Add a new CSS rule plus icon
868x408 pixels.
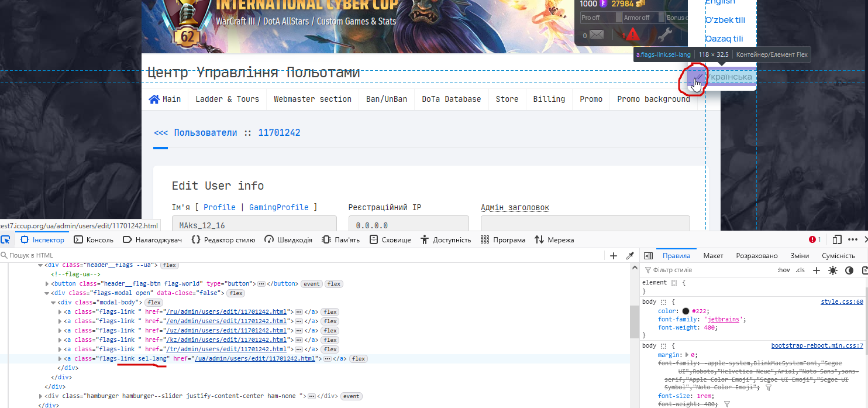817,270
